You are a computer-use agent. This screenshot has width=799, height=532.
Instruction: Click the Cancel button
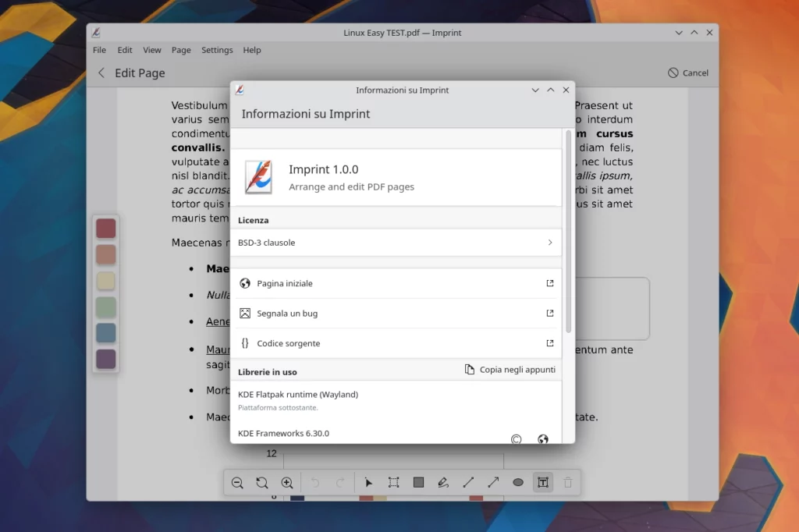pos(688,73)
